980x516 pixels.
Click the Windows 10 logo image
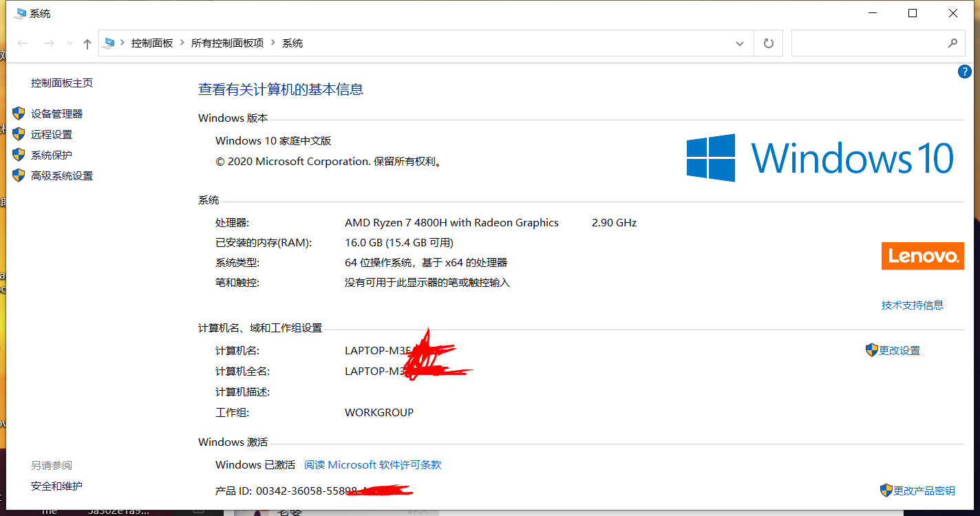tap(820, 158)
